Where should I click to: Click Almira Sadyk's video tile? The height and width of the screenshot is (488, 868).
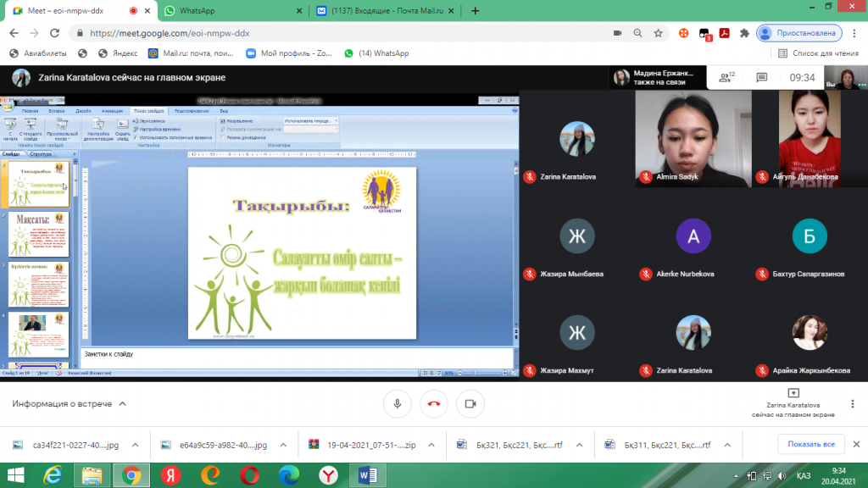tap(693, 138)
